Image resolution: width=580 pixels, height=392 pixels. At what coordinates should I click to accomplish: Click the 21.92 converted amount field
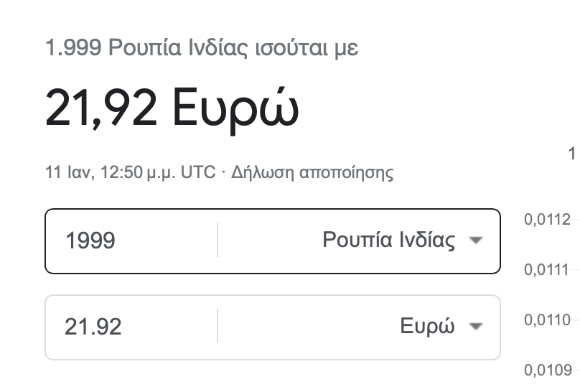pos(131,327)
